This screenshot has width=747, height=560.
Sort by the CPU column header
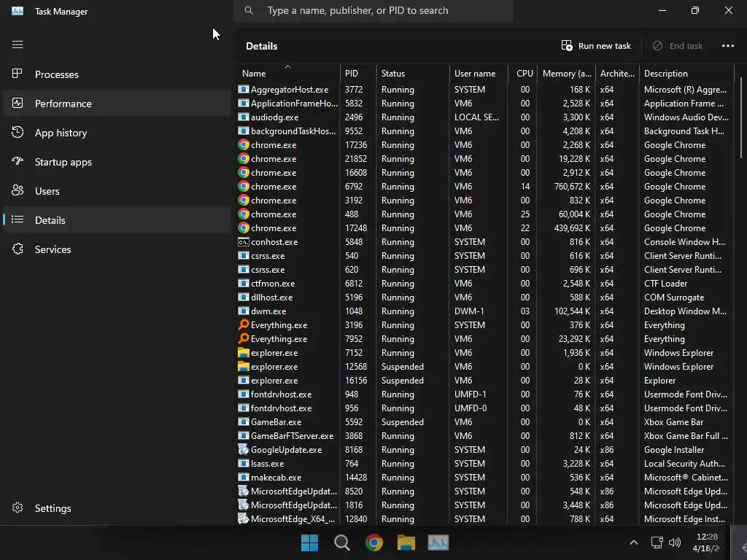coord(523,73)
